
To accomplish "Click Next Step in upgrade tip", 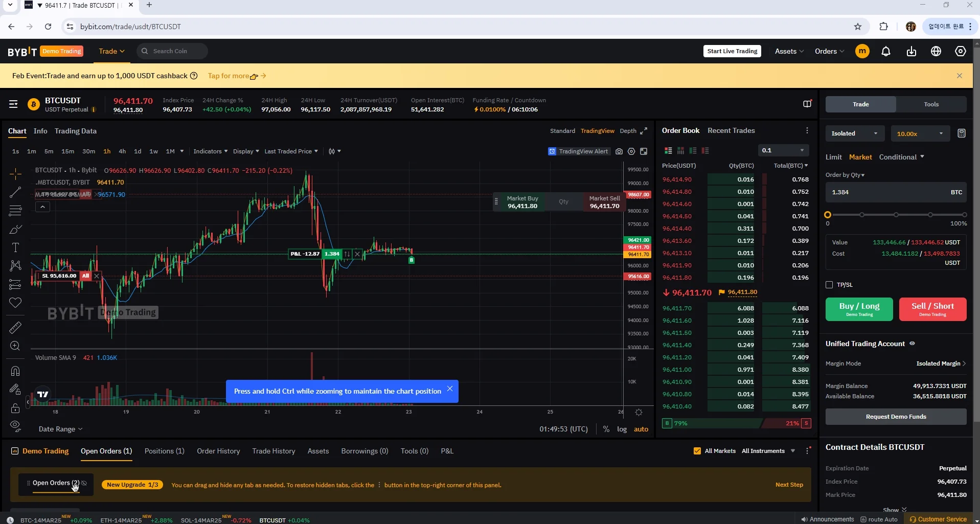I will (x=789, y=485).
